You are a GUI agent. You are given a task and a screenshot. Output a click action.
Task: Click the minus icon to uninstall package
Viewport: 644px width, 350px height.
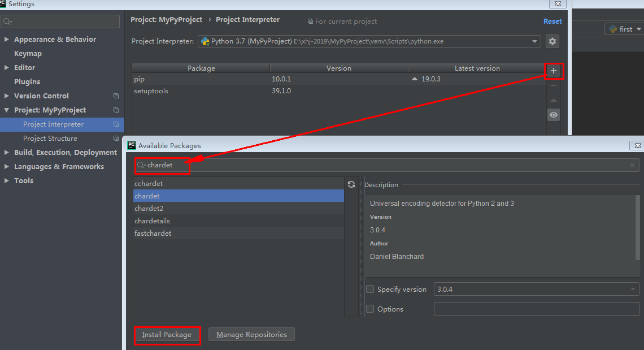click(553, 85)
